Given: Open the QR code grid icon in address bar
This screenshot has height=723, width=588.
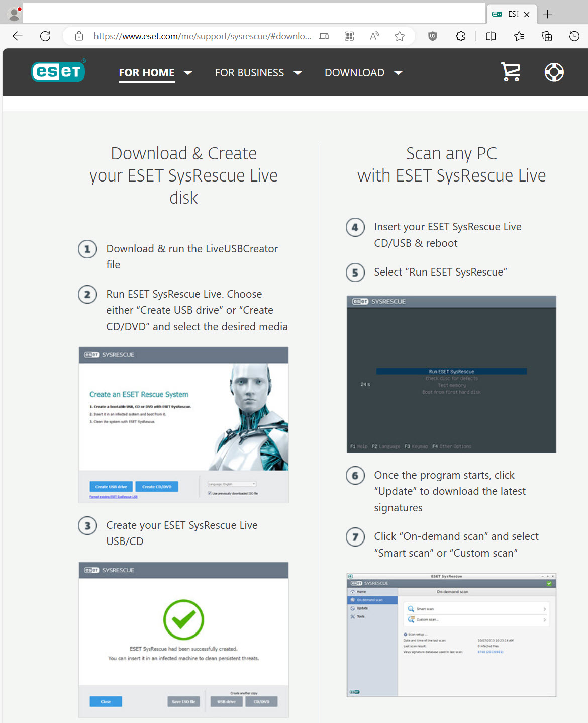Looking at the screenshot, I should coord(349,36).
